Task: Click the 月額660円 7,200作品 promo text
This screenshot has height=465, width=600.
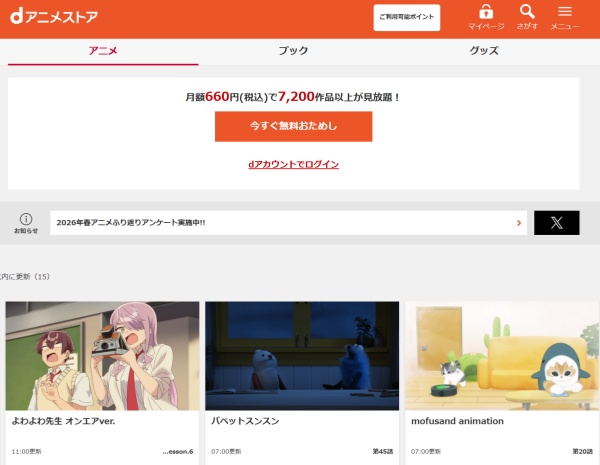Action: [x=293, y=97]
